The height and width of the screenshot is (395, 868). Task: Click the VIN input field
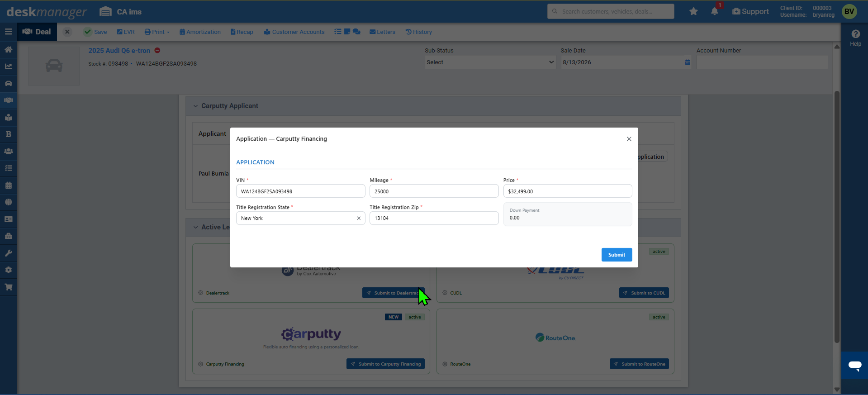point(300,191)
